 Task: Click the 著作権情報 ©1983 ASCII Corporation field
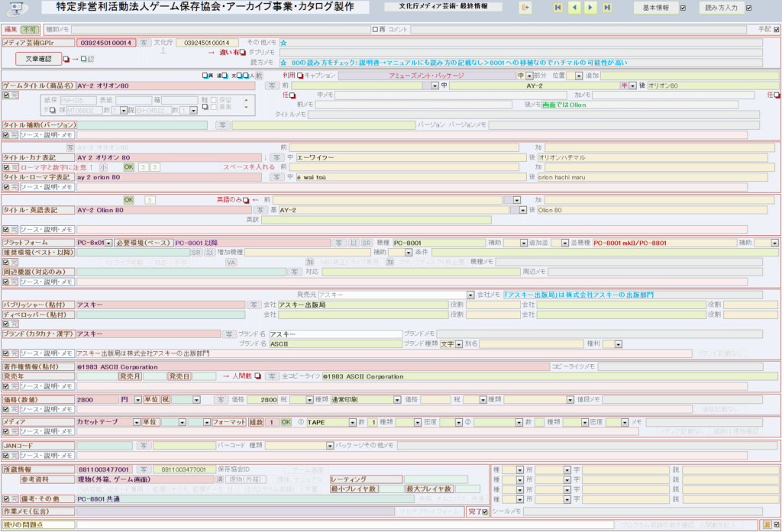312,367
